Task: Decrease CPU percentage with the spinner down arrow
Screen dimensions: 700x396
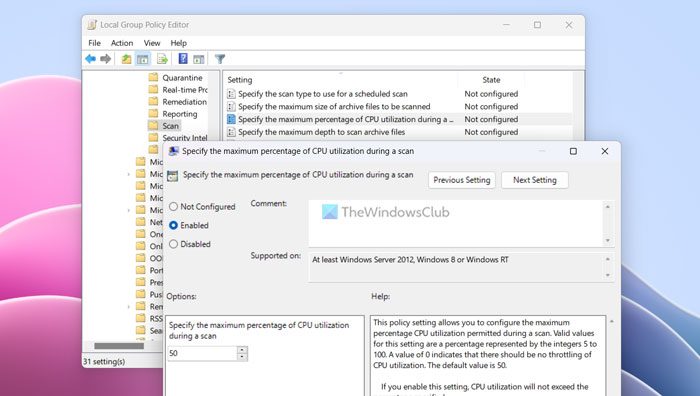Action: point(242,357)
